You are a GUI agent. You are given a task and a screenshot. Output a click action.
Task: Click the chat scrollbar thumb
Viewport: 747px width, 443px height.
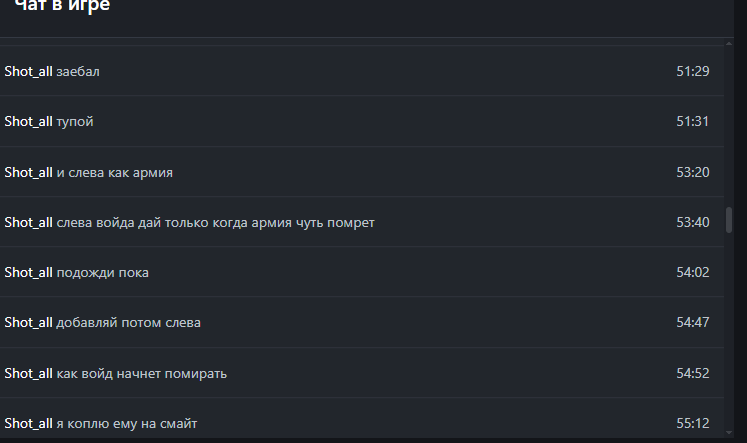[729, 220]
